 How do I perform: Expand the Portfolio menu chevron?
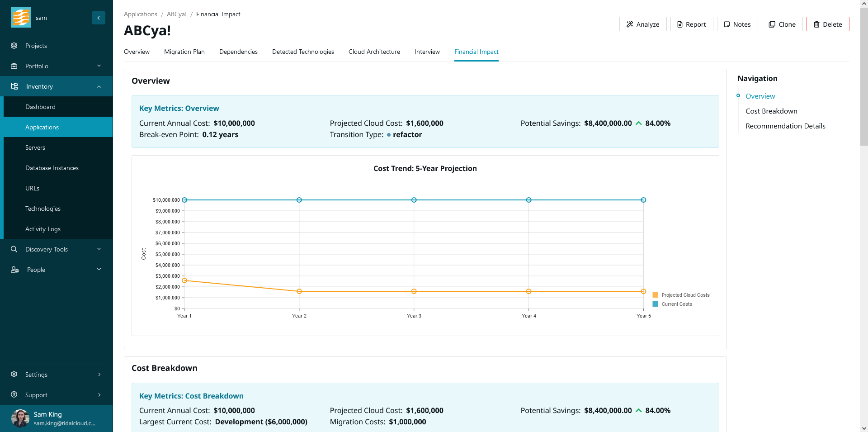[99, 66]
